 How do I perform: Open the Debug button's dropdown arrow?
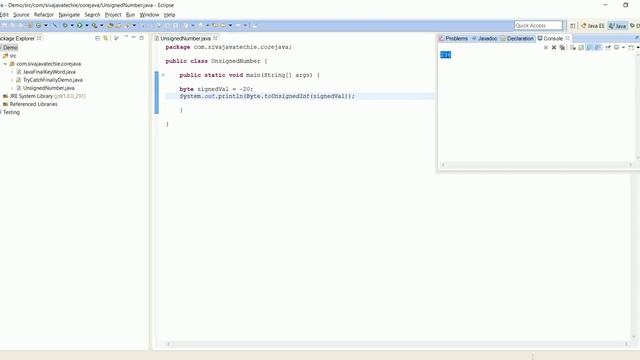72,25
